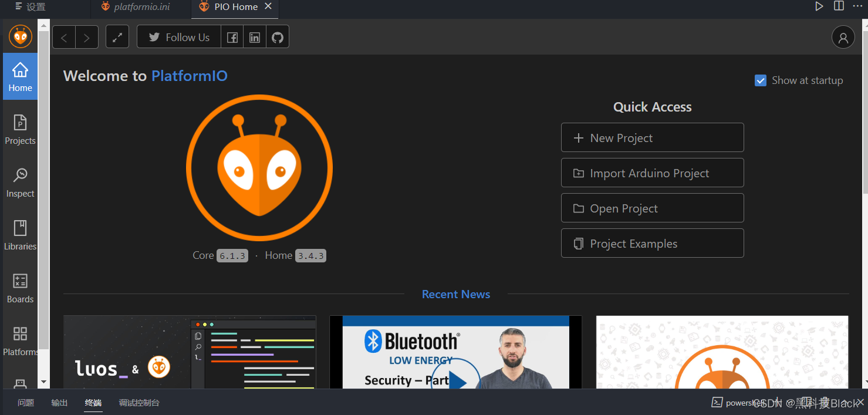Click the PlatformIO ant logo in sidebar
This screenshot has height=415, width=868.
point(21,36)
